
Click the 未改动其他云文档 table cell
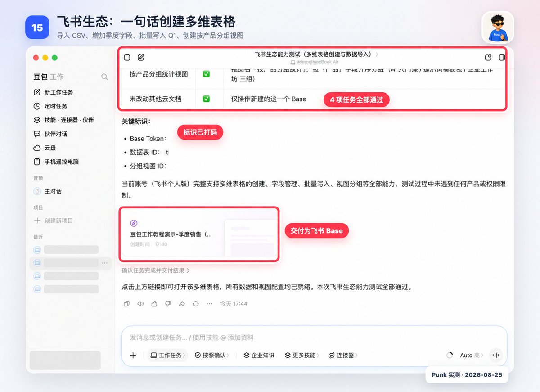[x=155, y=99]
